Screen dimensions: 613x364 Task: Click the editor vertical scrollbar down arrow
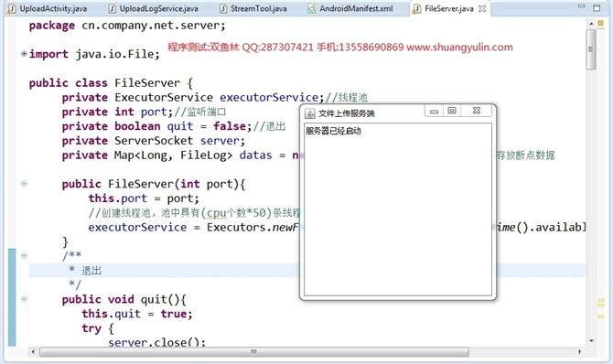[591, 340]
